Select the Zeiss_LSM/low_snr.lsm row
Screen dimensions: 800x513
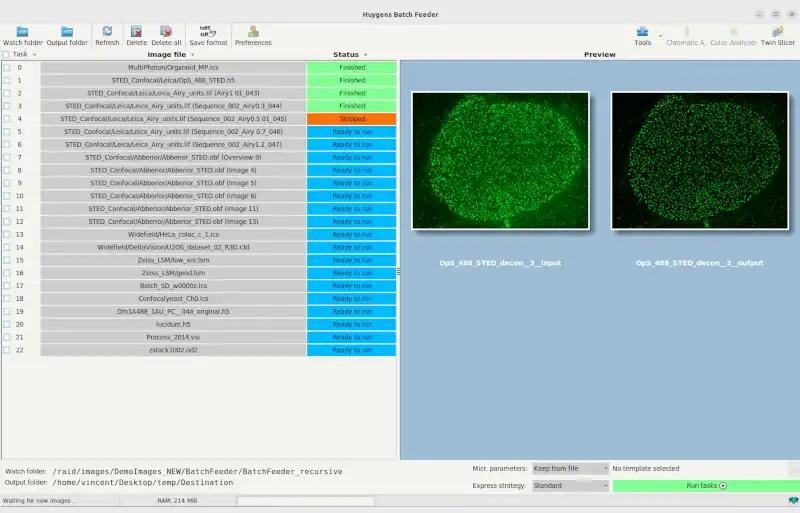[x=173, y=260]
